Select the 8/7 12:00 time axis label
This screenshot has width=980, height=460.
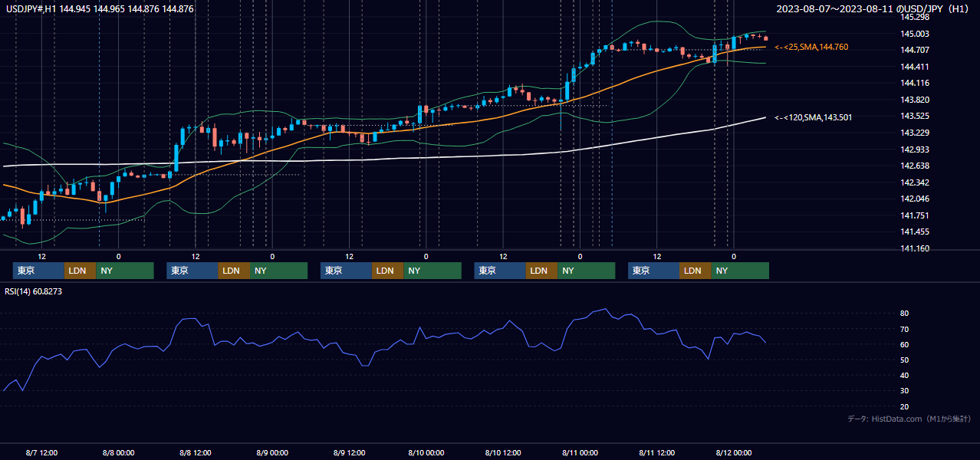point(41,452)
